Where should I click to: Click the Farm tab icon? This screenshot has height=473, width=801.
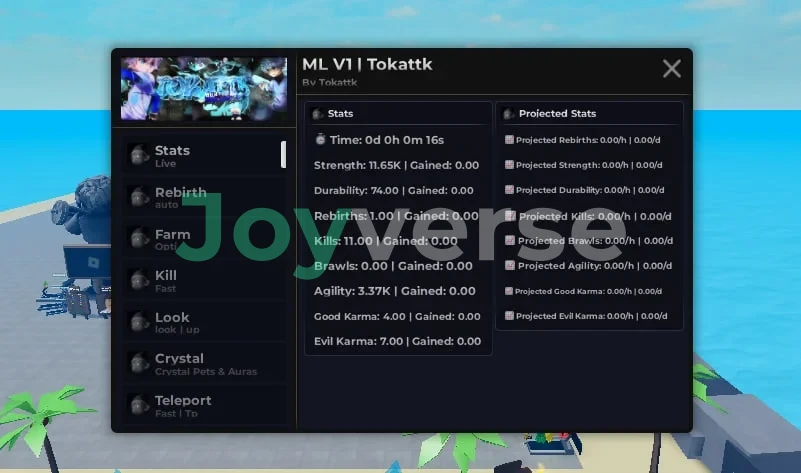tap(139, 240)
